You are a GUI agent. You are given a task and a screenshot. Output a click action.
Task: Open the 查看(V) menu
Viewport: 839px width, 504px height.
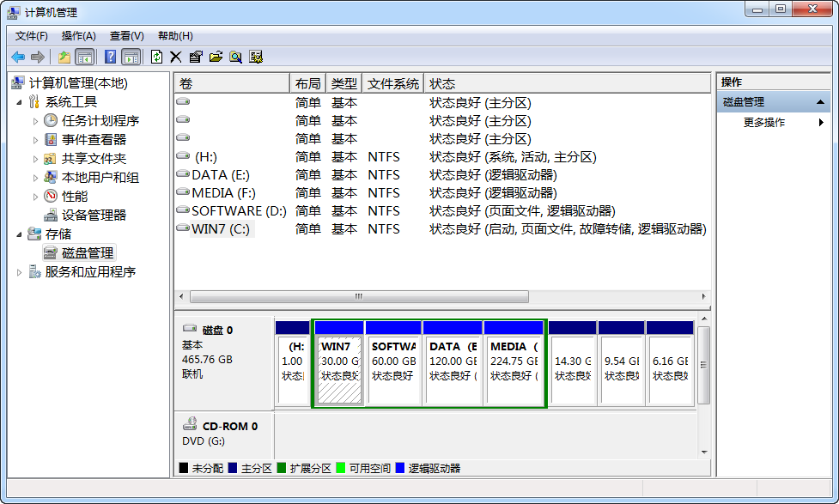126,36
